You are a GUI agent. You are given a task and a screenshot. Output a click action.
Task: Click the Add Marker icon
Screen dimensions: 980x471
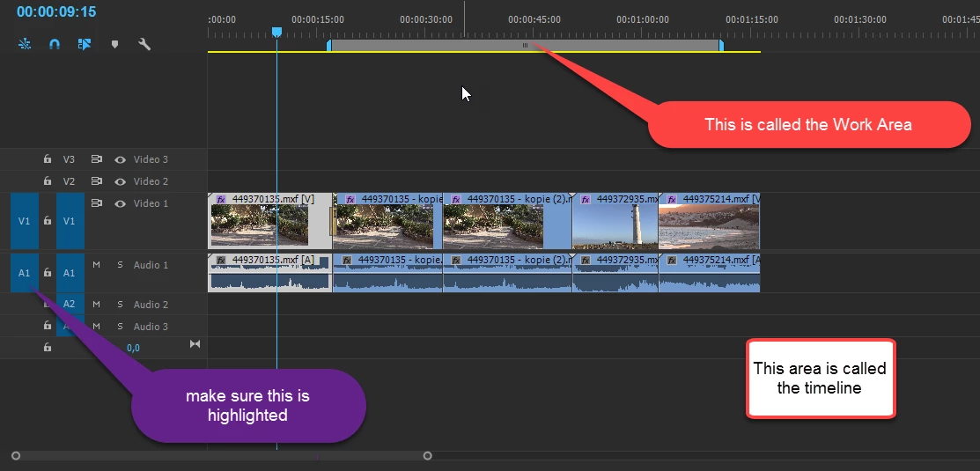[114, 44]
